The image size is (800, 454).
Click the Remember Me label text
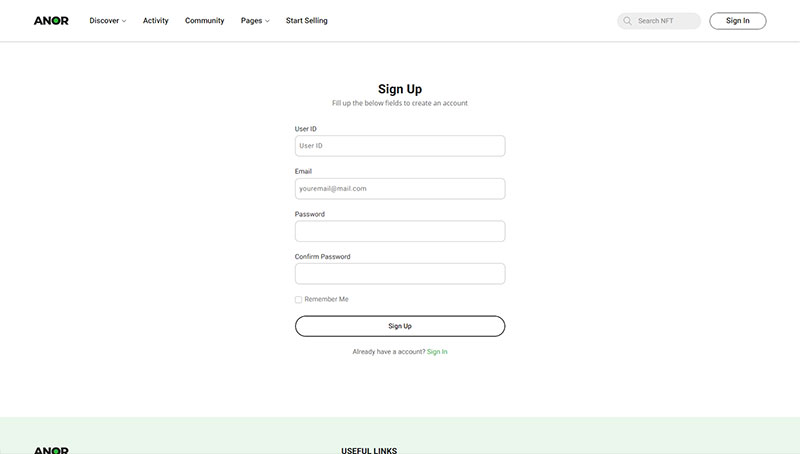(x=327, y=299)
